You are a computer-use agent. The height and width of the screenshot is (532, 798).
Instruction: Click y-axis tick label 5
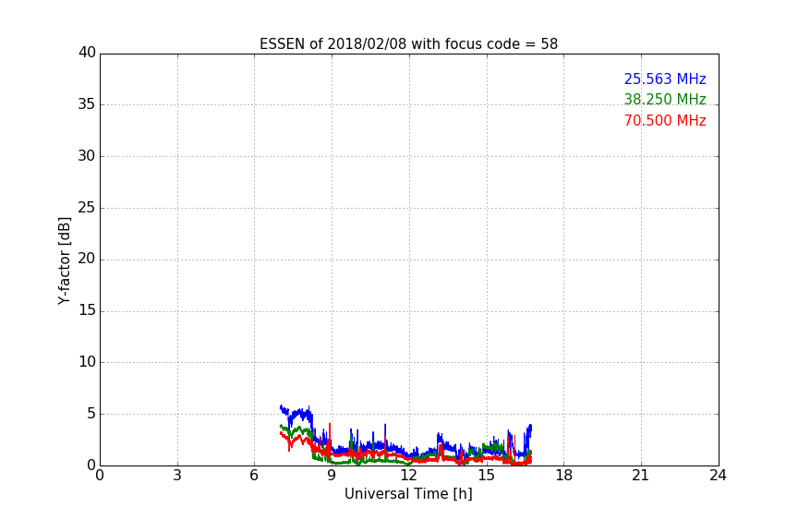click(91, 414)
